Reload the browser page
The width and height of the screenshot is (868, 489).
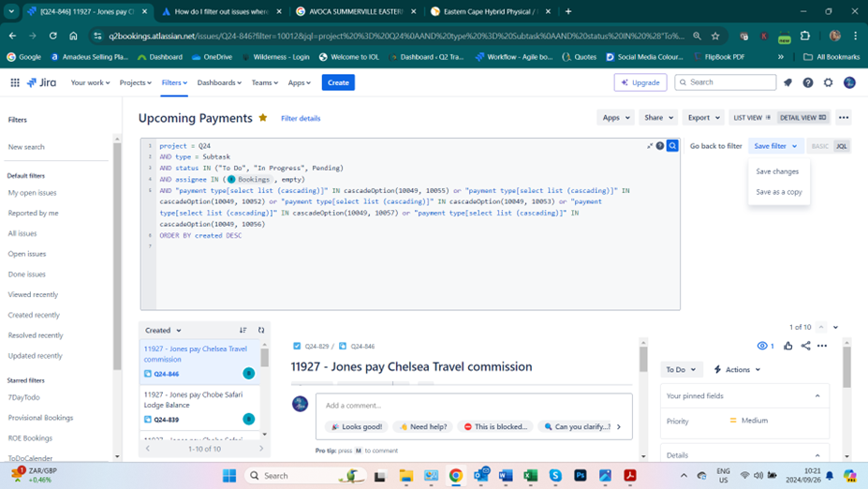(53, 36)
